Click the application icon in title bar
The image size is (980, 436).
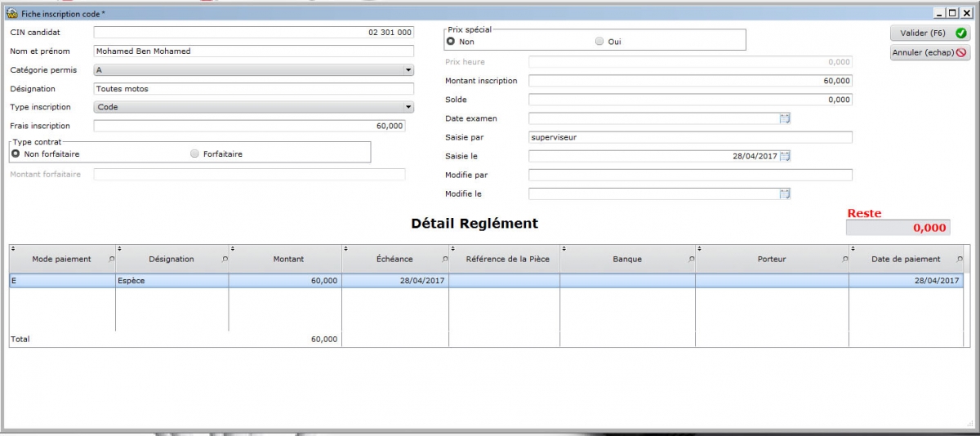point(12,14)
